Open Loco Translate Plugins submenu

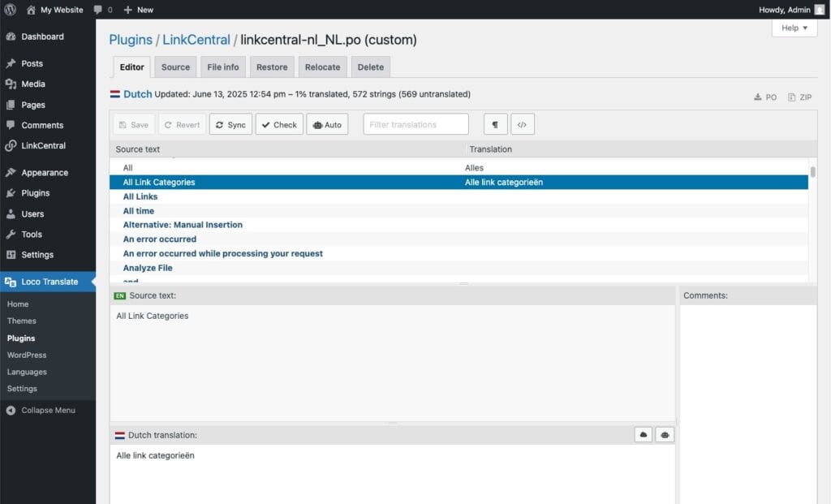(x=21, y=338)
